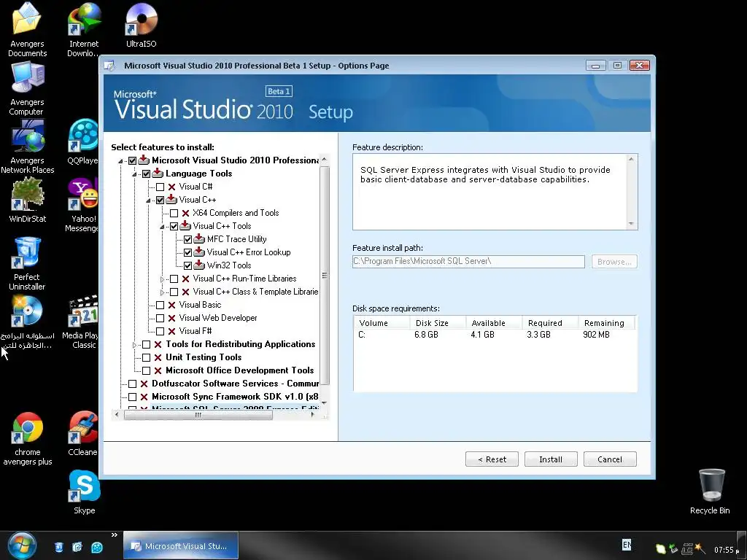
Task: Check Unit Testing Tools checkbox
Action: (x=146, y=357)
